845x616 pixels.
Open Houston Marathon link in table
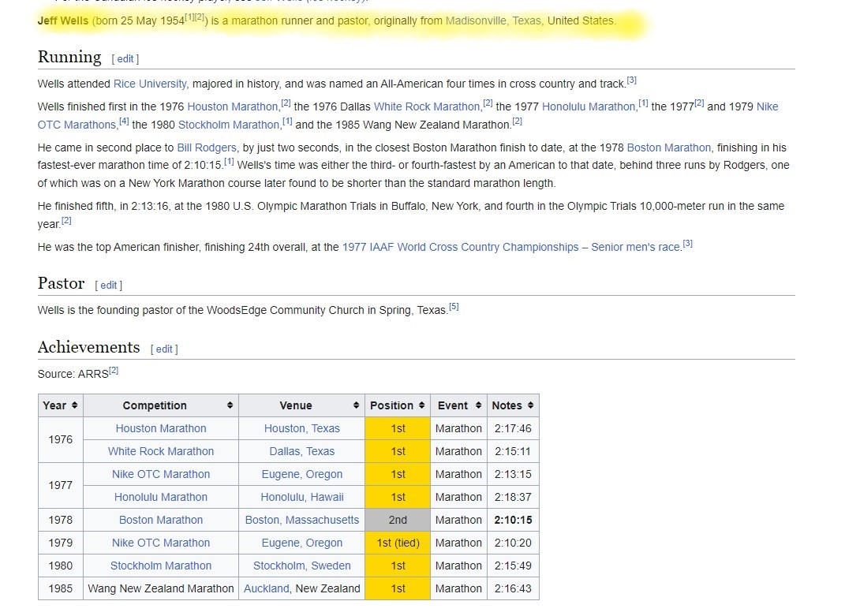161,428
